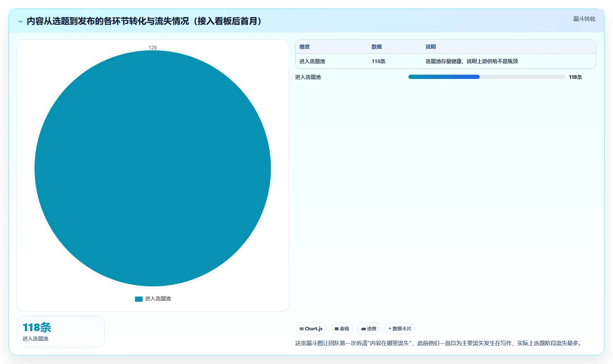Click the 120 axis label above the pie
613x364 pixels.
coord(153,48)
